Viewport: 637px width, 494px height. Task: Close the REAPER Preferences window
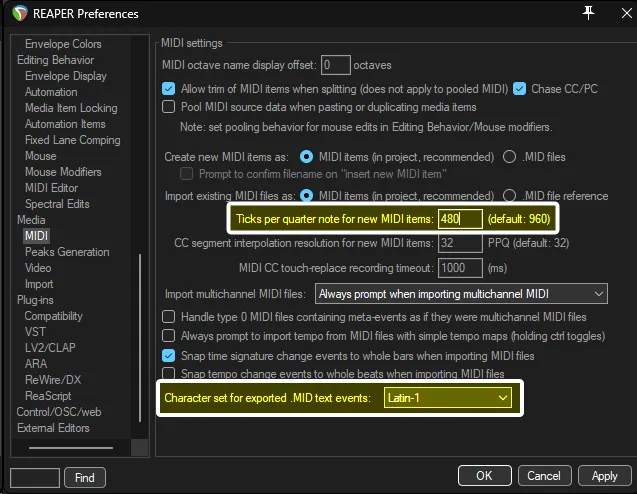(x=626, y=13)
